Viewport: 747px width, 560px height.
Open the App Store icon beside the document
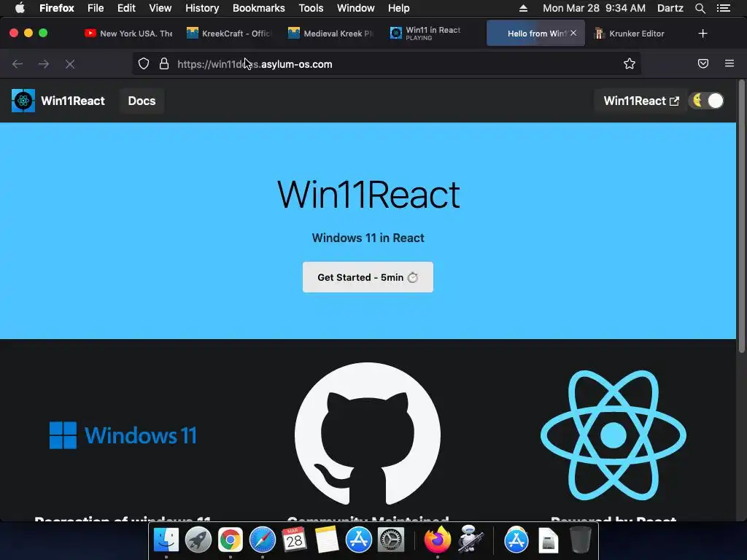[x=516, y=540]
